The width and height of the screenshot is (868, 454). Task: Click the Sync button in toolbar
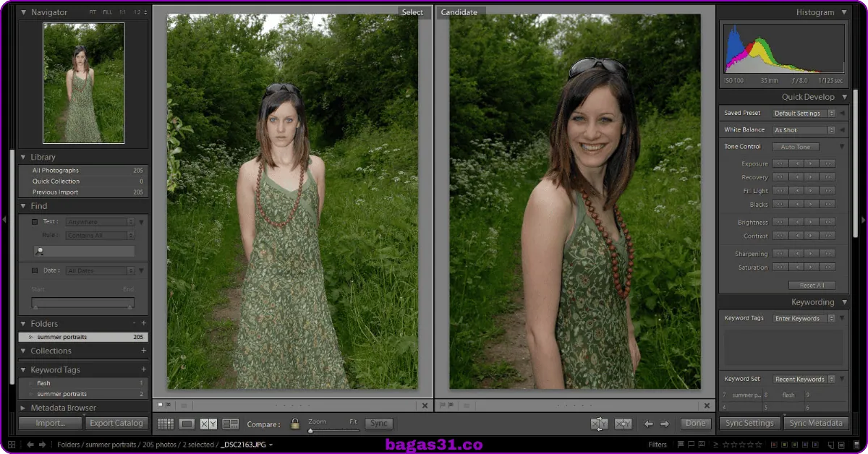pos(378,424)
